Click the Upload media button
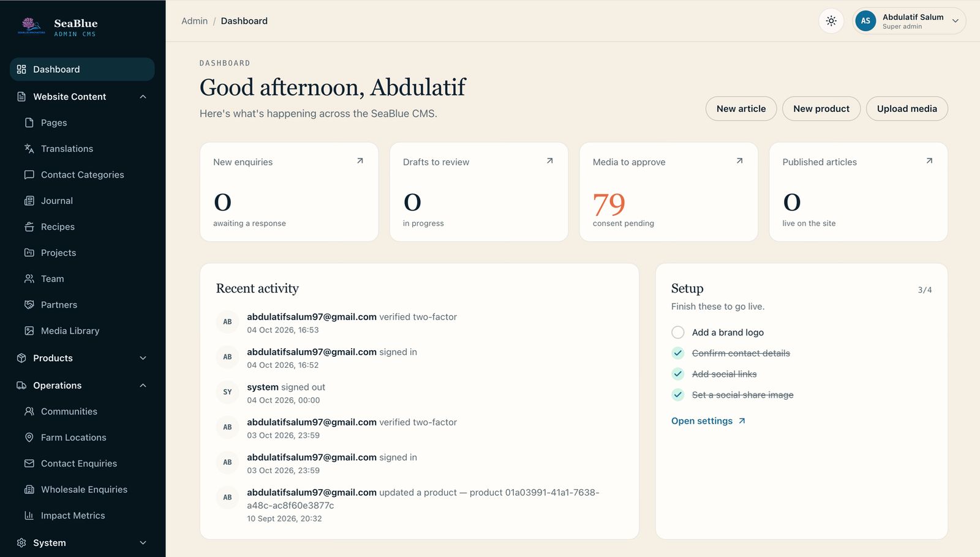The image size is (980, 557). [907, 108]
